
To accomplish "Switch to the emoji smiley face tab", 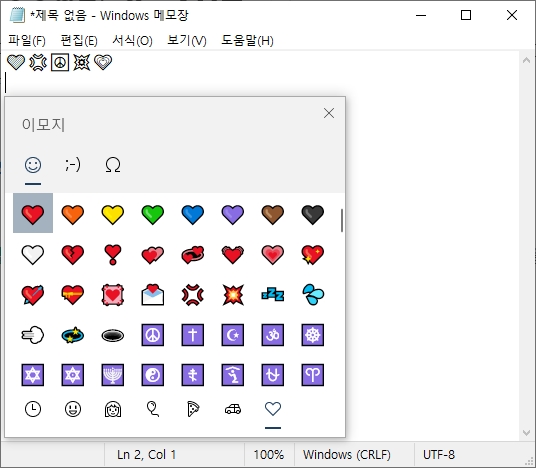I will click(33, 165).
